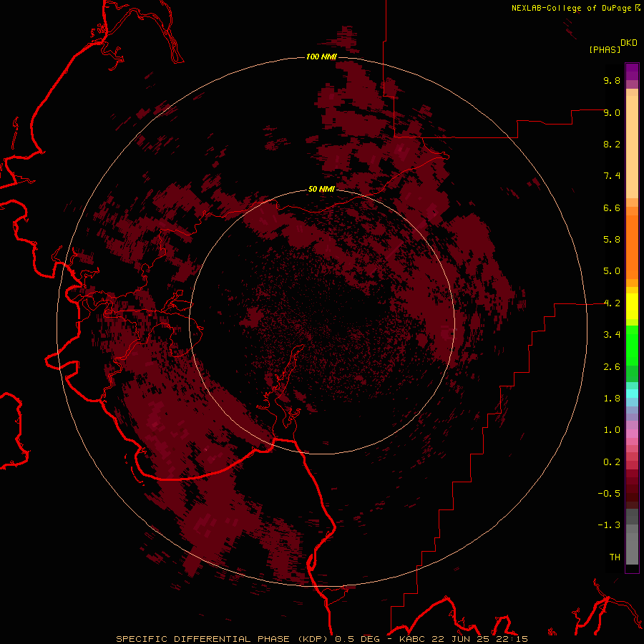Image resolution: width=644 pixels, height=644 pixels.
Task: Select the 3.4 scale value
Action: (x=612, y=335)
